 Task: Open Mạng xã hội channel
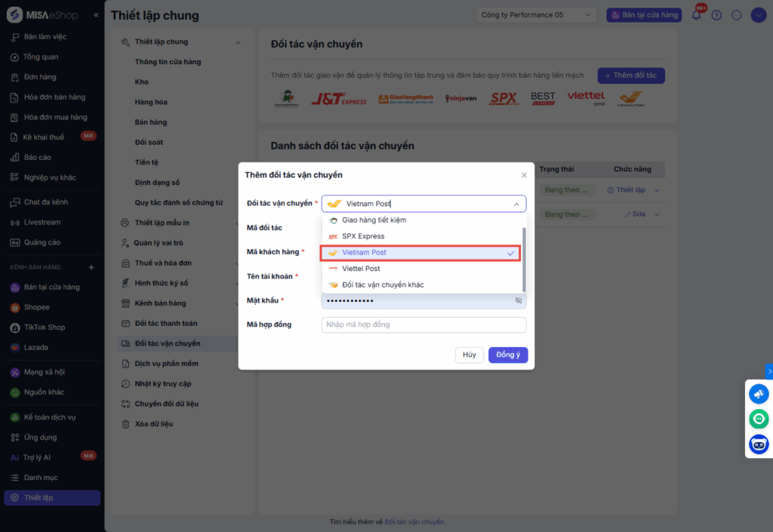[x=44, y=372]
